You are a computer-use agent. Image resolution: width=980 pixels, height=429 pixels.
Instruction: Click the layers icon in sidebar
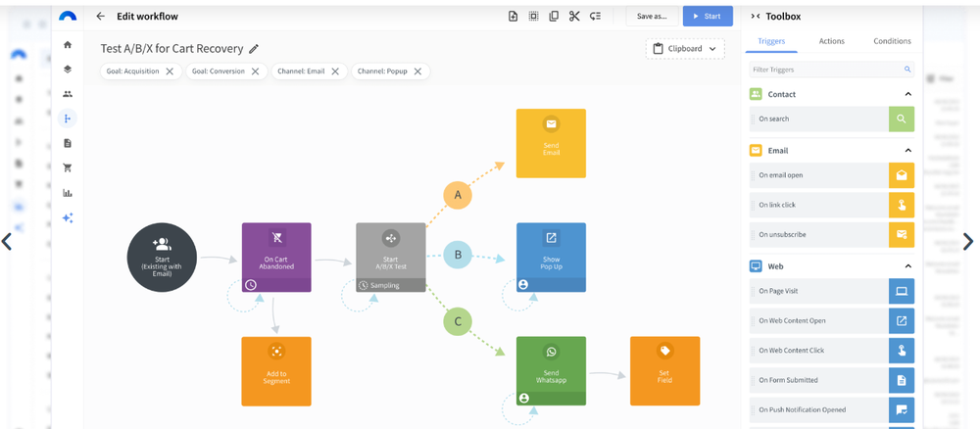pos(68,70)
